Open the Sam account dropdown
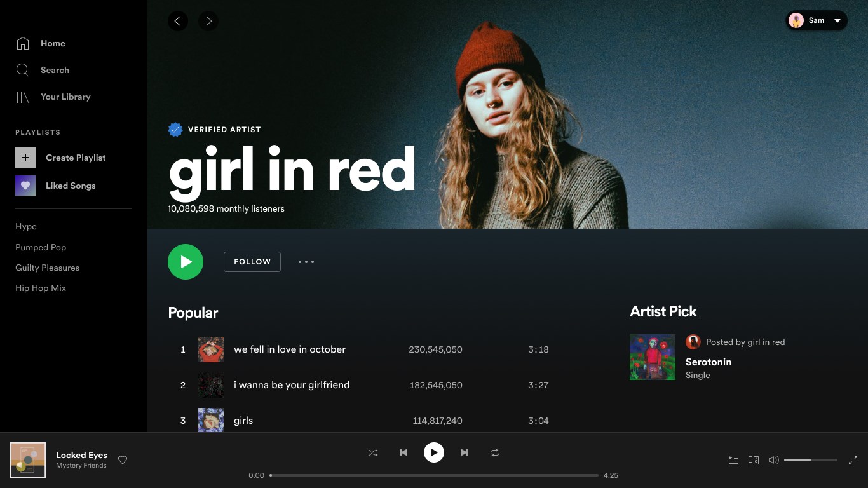 pyautogui.click(x=817, y=20)
